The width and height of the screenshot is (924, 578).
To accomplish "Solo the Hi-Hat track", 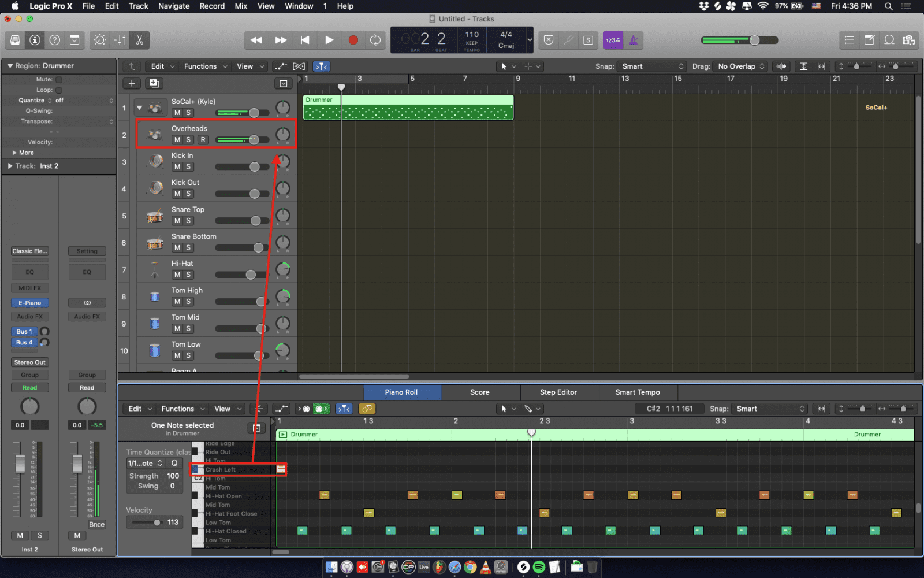I will click(188, 275).
